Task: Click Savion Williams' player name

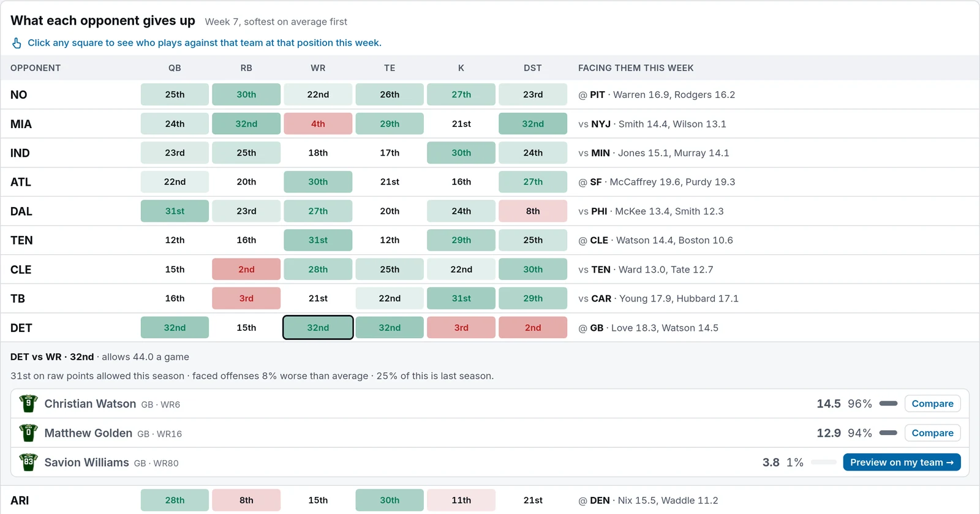Action: tap(86, 463)
